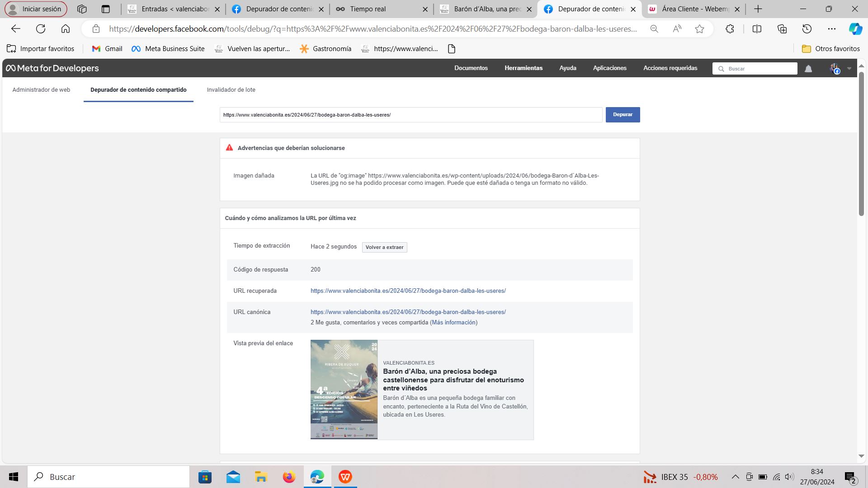The image size is (868, 488).
Task: View site information via the padlock icon
Action: (x=96, y=29)
